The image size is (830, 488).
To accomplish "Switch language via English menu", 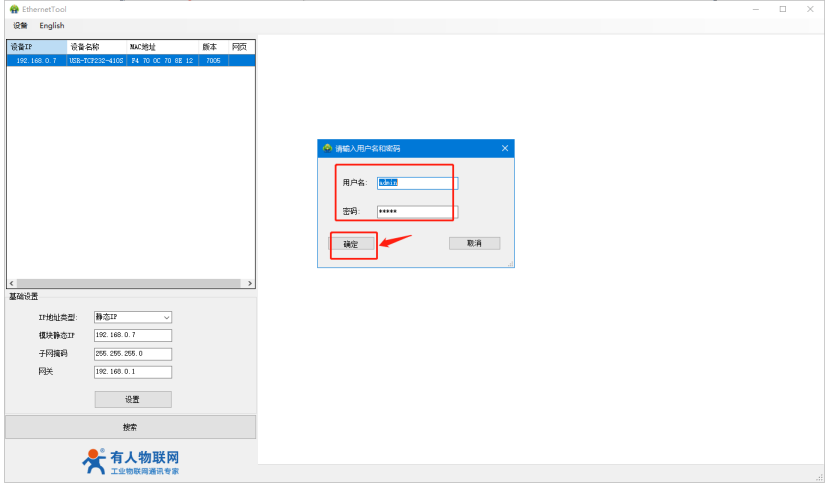I will pyautogui.click(x=52, y=25).
